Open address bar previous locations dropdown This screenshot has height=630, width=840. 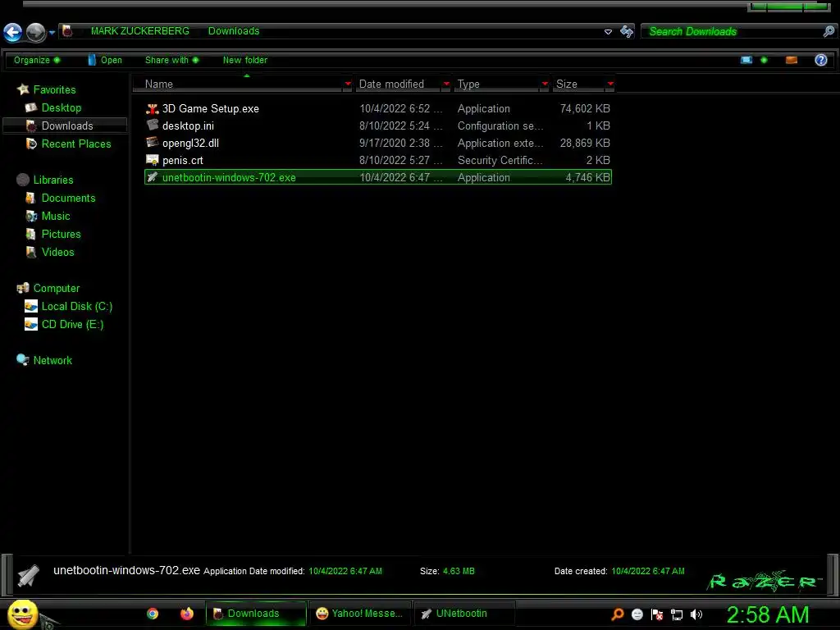(608, 32)
